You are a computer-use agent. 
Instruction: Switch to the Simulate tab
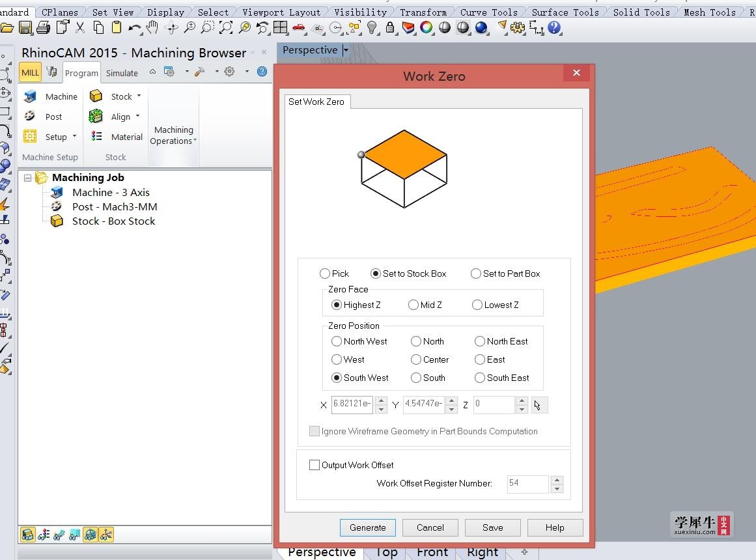coord(122,73)
